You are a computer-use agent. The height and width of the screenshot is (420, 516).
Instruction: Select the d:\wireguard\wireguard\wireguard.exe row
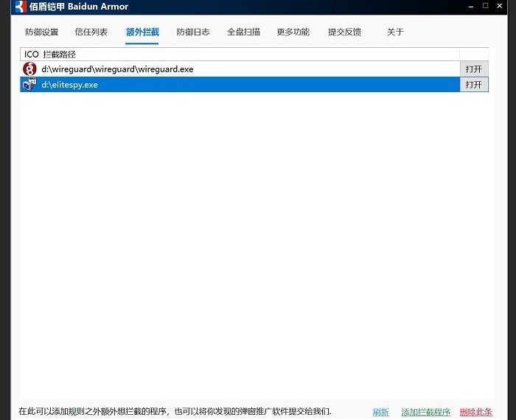(x=221, y=69)
